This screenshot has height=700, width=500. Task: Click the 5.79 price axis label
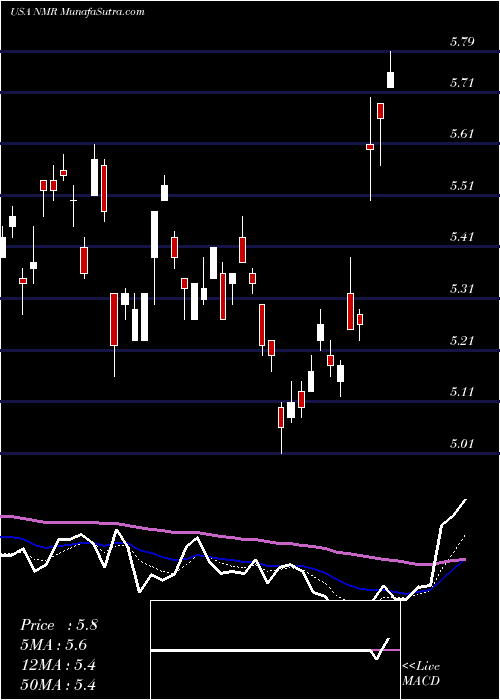click(x=462, y=42)
